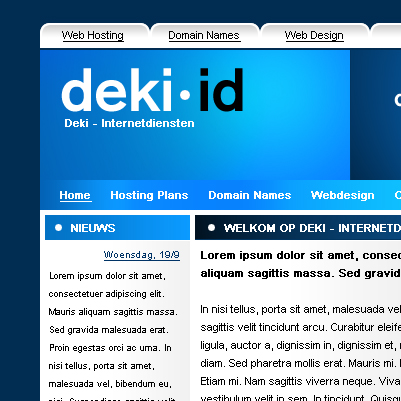This screenshot has width=401, height=401.
Task: Click paragraph line starting 'In nisi tellus, porta'
Action: click(301, 310)
